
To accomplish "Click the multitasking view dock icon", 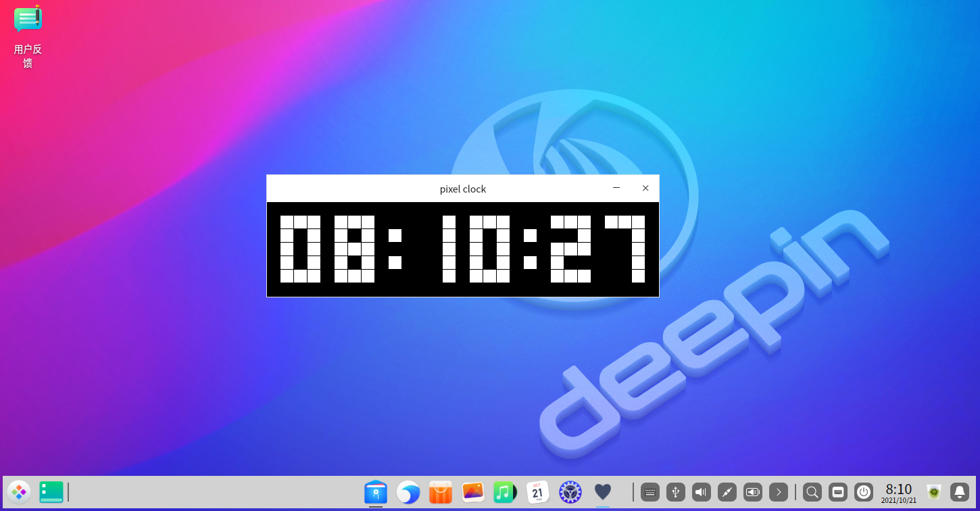I will point(51,492).
